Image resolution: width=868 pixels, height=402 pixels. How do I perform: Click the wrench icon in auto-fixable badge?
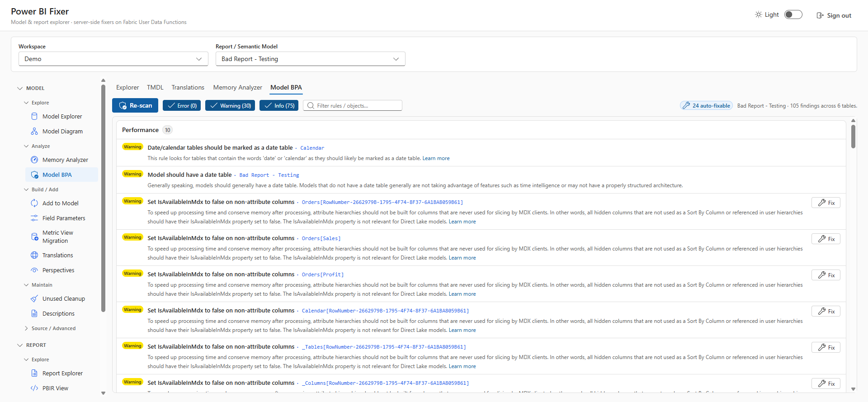click(686, 106)
